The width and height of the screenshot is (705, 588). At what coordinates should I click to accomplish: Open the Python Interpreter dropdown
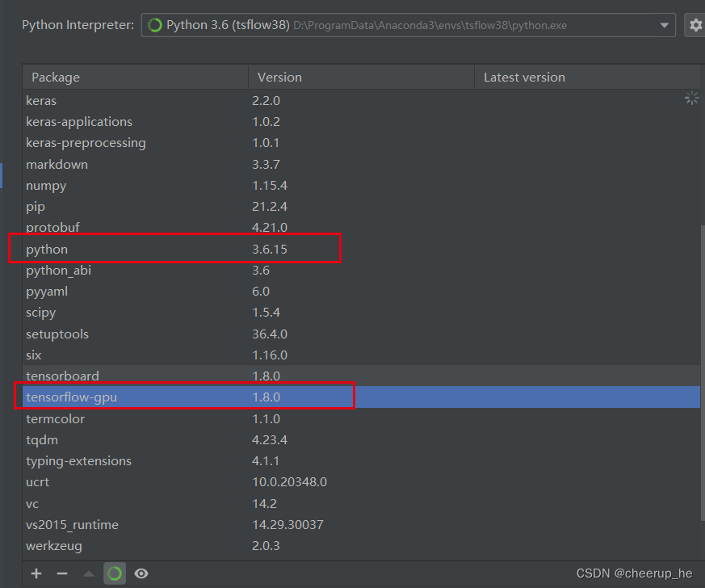click(409, 25)
